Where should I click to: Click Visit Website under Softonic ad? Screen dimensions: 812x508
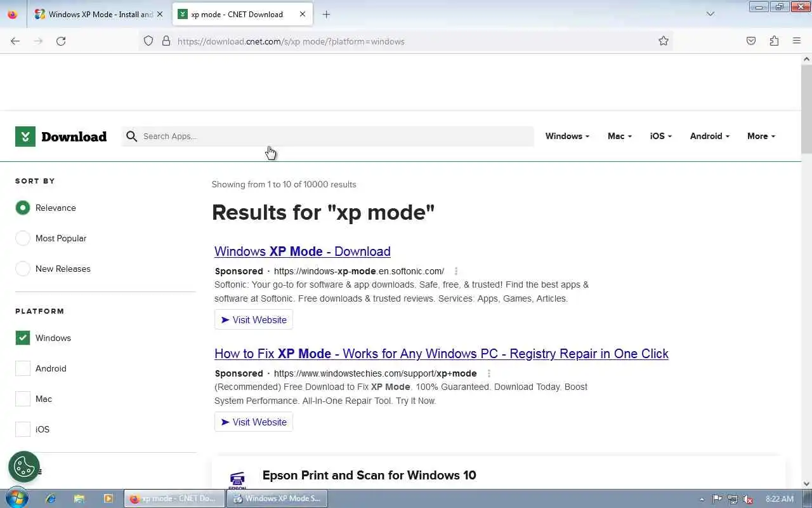coord(254,319)
